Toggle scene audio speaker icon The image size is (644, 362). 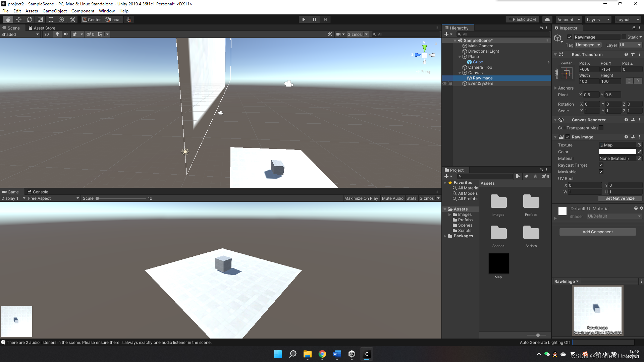coord(66,34)
